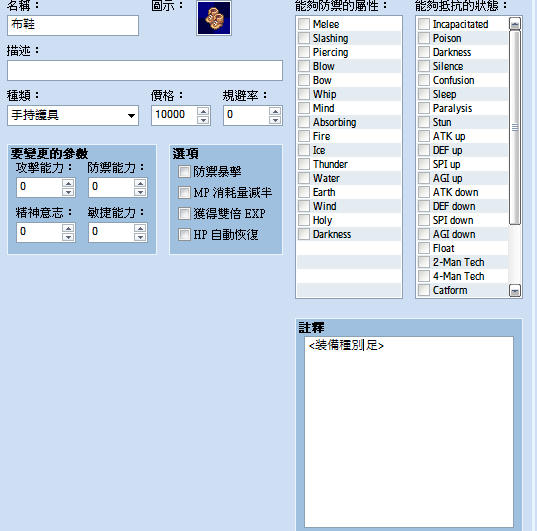Decrease the 敏捷能力 agility value

click(140, 237)
